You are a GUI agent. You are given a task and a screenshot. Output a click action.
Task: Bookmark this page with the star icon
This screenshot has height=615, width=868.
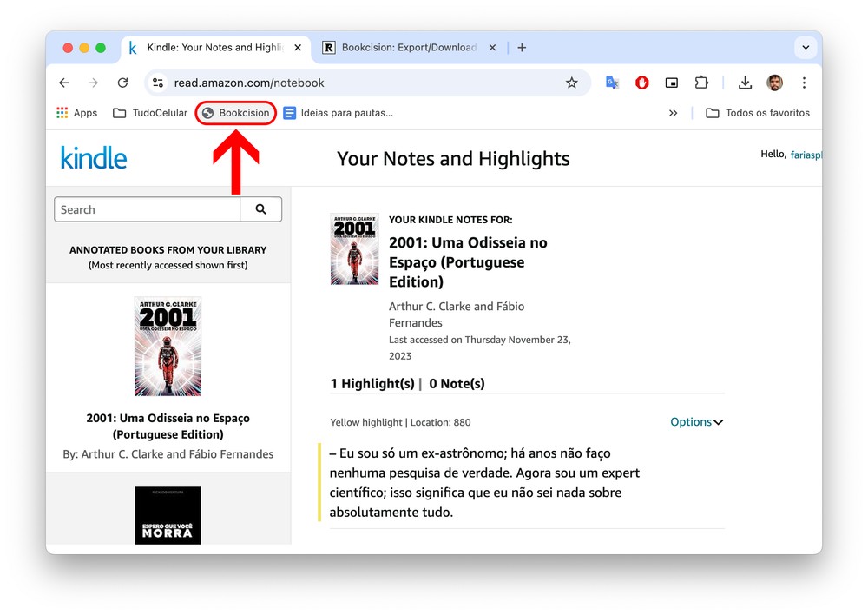click(x=571, y=83)
